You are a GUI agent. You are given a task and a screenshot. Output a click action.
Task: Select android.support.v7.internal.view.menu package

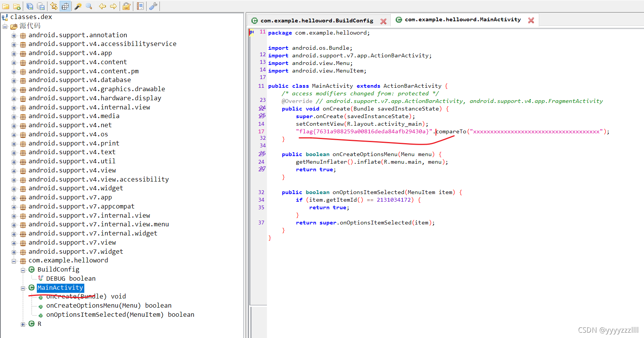tap(99, 224)
